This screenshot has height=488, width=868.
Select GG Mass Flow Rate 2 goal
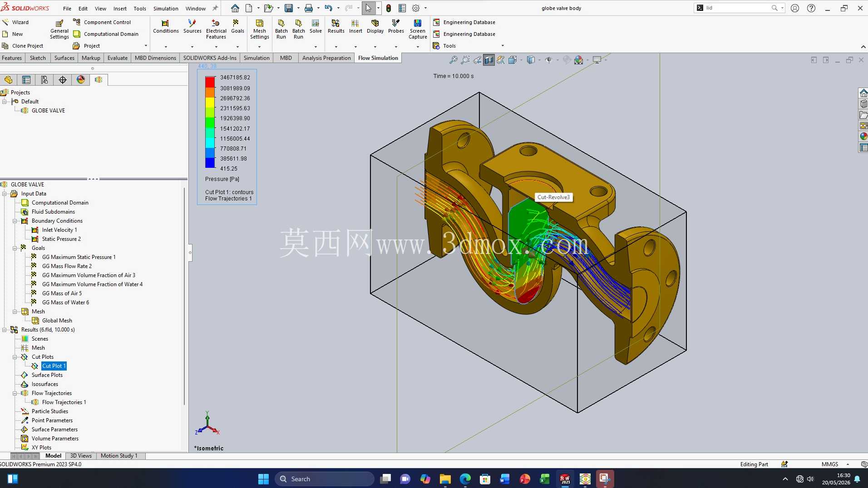click(x=67, y=266)
